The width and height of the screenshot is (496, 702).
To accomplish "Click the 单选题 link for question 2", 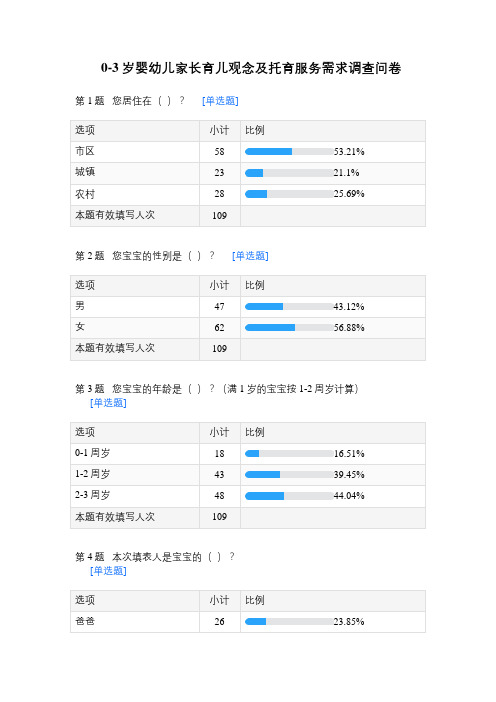I will pyautogui.click(x=250, y=256).
